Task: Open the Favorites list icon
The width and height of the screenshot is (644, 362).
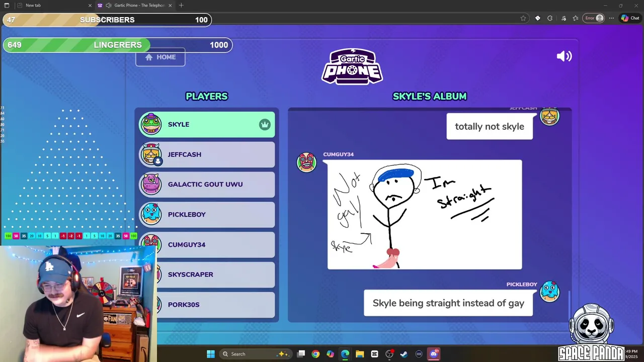Action: click(x=576, y=18)
